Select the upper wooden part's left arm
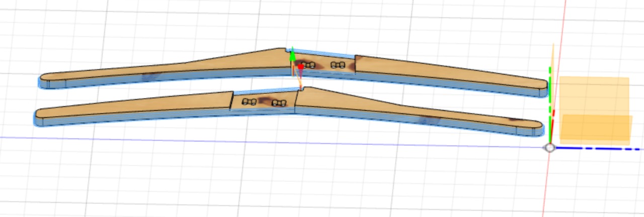 (166, 71)
